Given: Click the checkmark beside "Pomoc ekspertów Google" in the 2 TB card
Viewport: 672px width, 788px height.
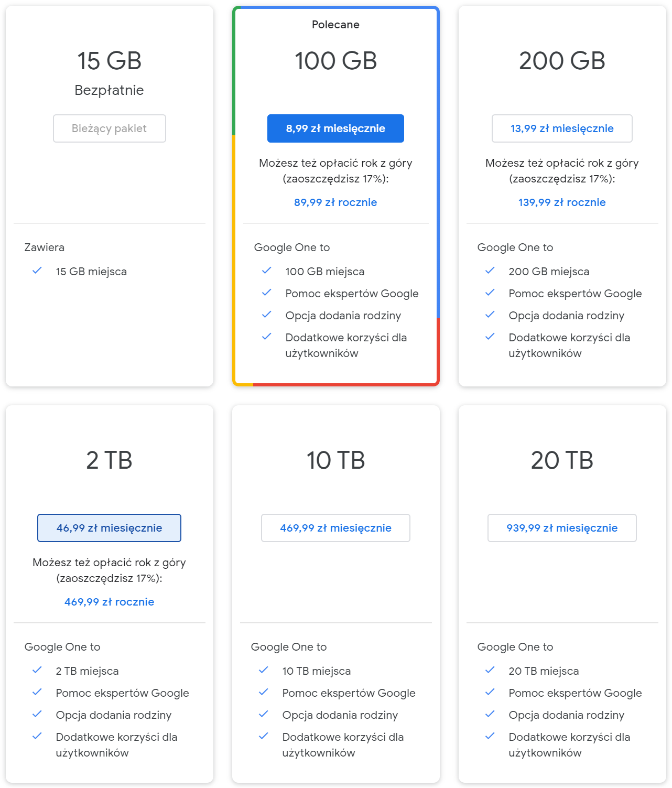Looking at the screenshot, I should click(x=37, y=692).
